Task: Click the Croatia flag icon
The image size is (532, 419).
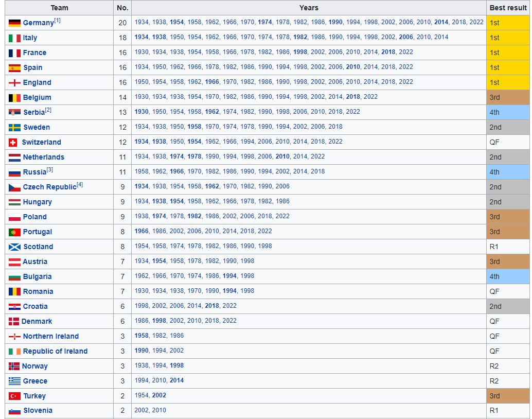Action: [x=14, y=307]
